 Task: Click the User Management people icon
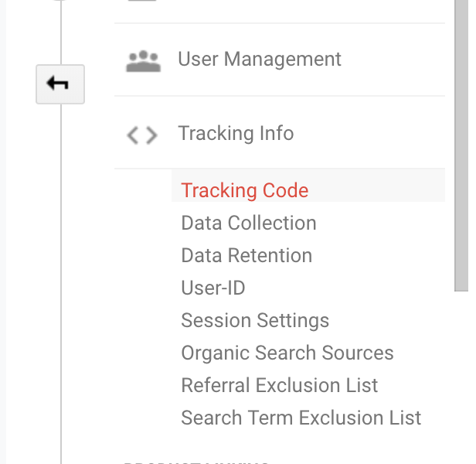coord(143,61)
